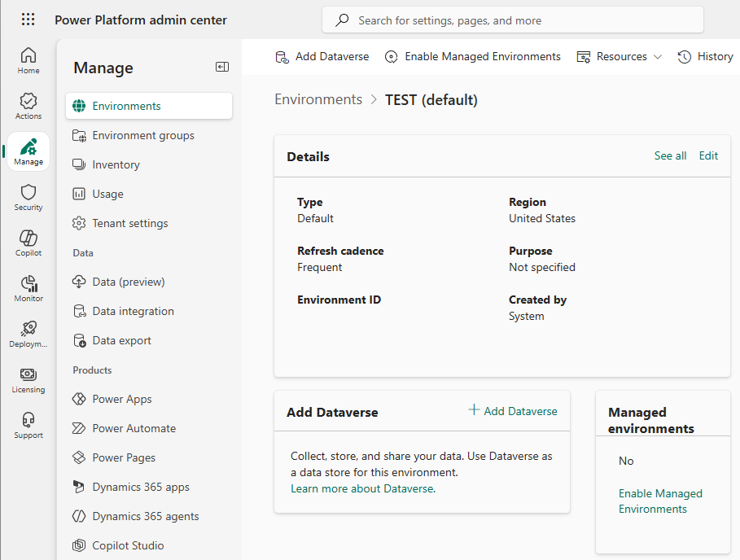Click the Data integration icon
740x560 pixels.
[x=79, y=311]
